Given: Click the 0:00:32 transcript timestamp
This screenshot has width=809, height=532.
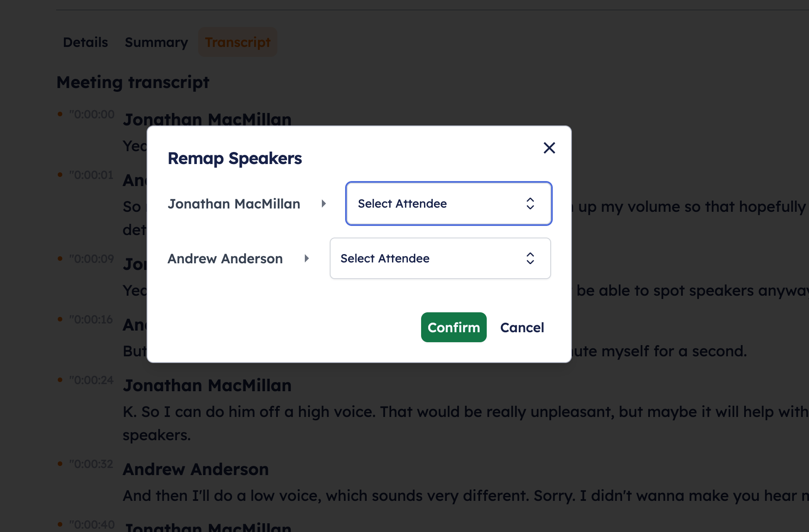Looking at the screenshot, I should 91,464.
